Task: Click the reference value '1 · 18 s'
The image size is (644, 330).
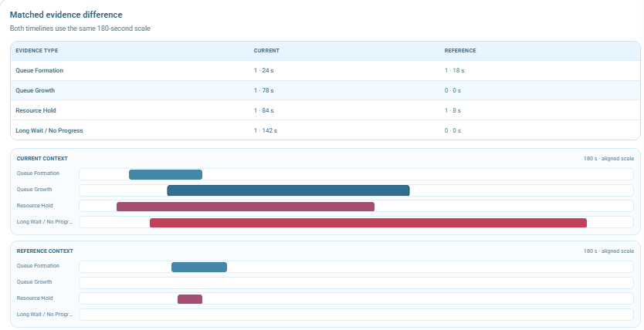Action: (x=454, y=70)
